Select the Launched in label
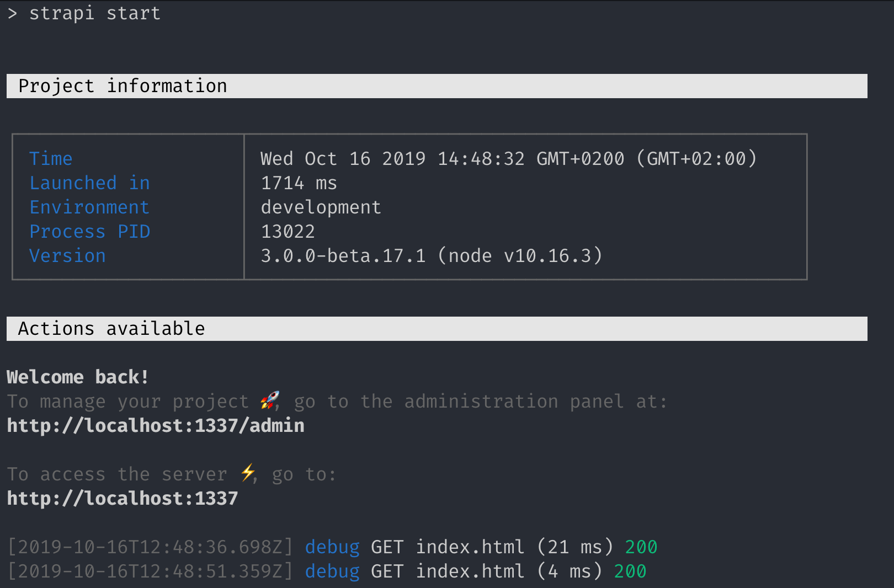The height and width of the screenshot is (588, 894). [x=89, y=183]
